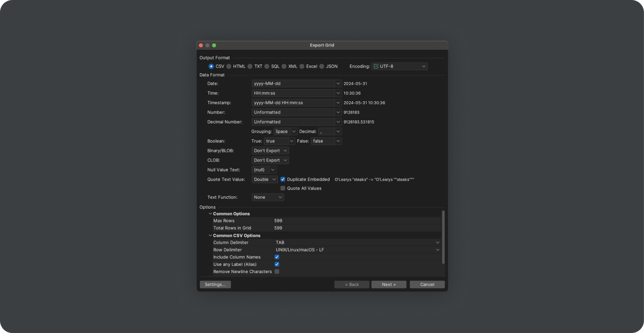Image resolution: width=644 pixels, height=333 pixels.
Task: Choose JSON as the output format
Action: [322, 67]
